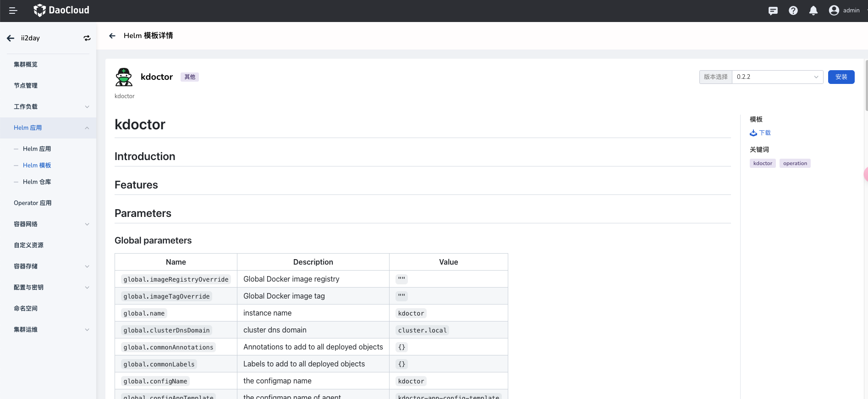The width and height of the screenshot is (868, 399).
Task: Open the 版本选择 version dropdown
Action: [x=777, y=77]
